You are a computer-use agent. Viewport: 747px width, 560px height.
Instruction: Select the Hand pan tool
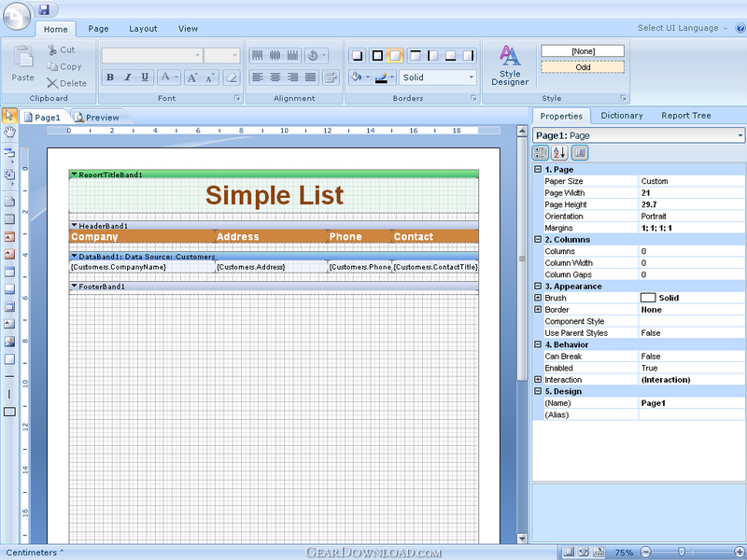(x=8, y=131)
